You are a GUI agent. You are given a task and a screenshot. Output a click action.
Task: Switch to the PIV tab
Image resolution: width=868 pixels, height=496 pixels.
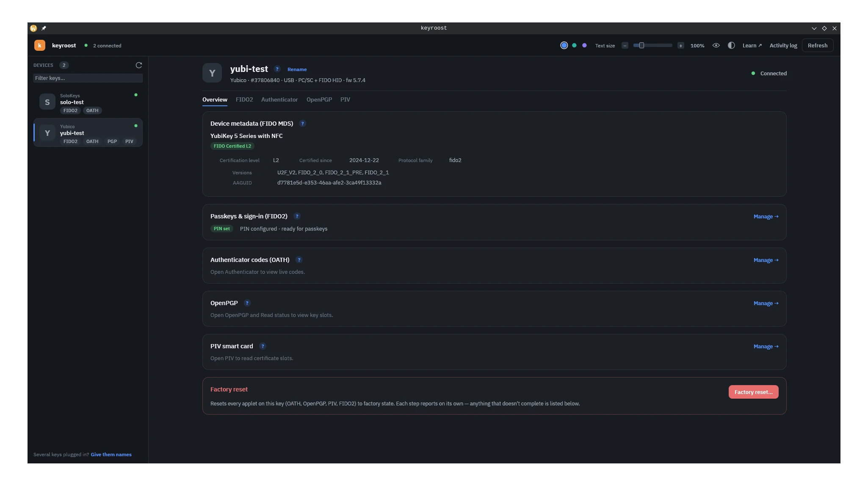click(345, 100)
